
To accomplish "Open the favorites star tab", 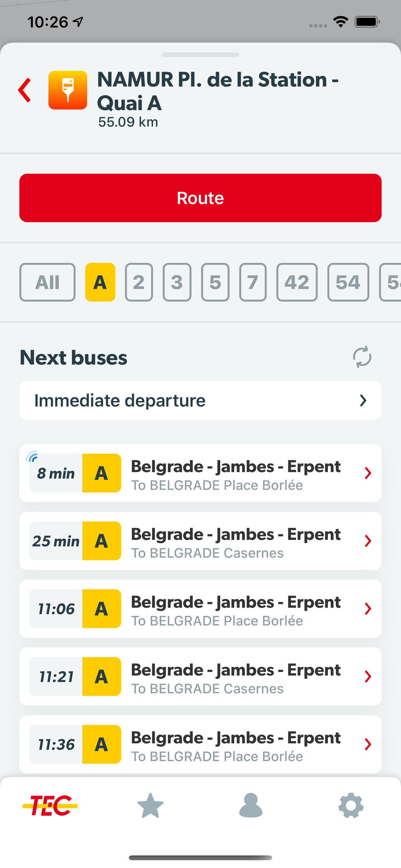I will click(x=150, y=805).
